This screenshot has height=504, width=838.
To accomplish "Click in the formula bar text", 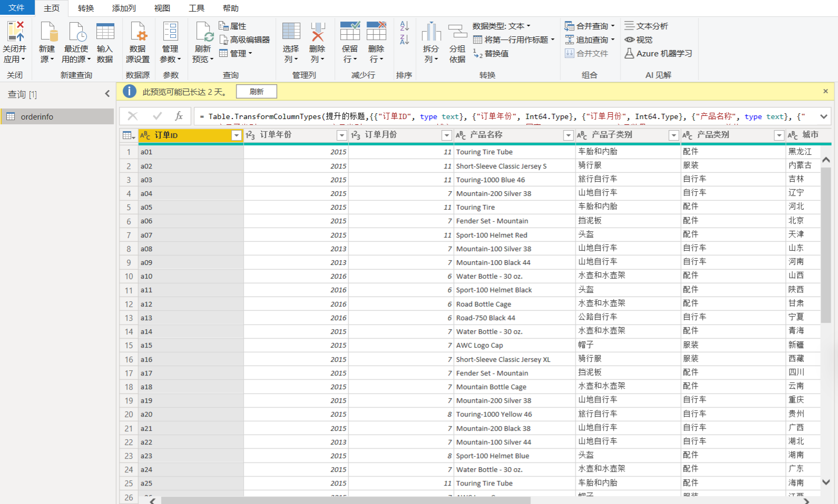I will click(x=506, y=116).
